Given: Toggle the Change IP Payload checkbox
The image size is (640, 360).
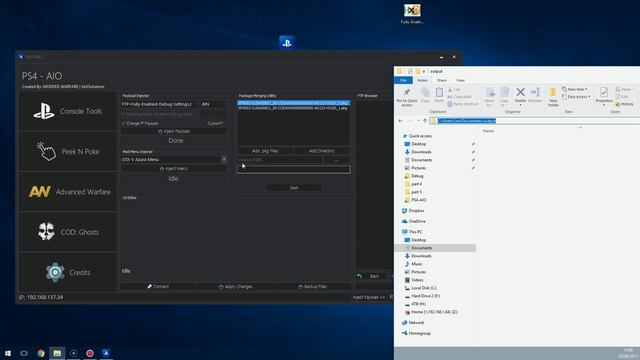Looking at the screenshot, I should (x=124, y=123).
